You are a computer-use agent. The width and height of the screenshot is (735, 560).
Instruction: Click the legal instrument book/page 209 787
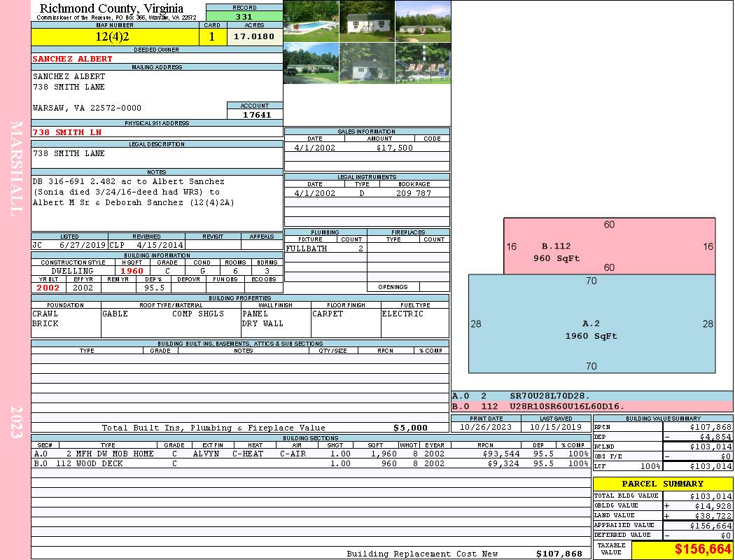point(414,193)
